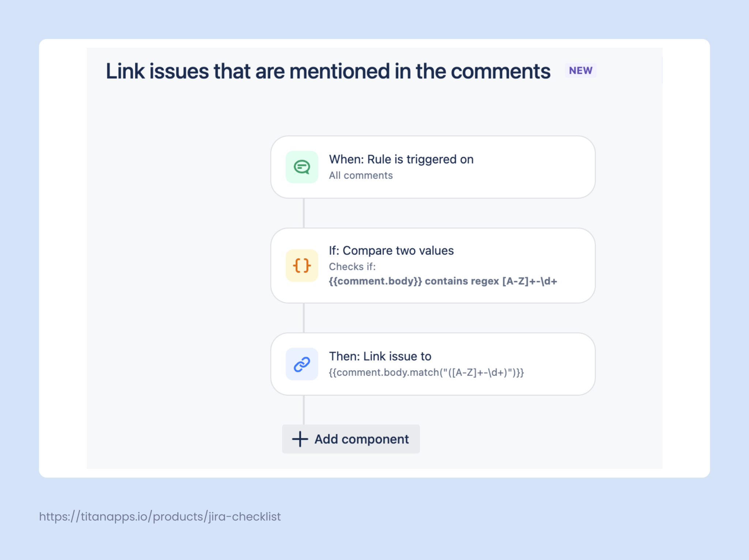Click the green comment trigger icon

(302, 167)
